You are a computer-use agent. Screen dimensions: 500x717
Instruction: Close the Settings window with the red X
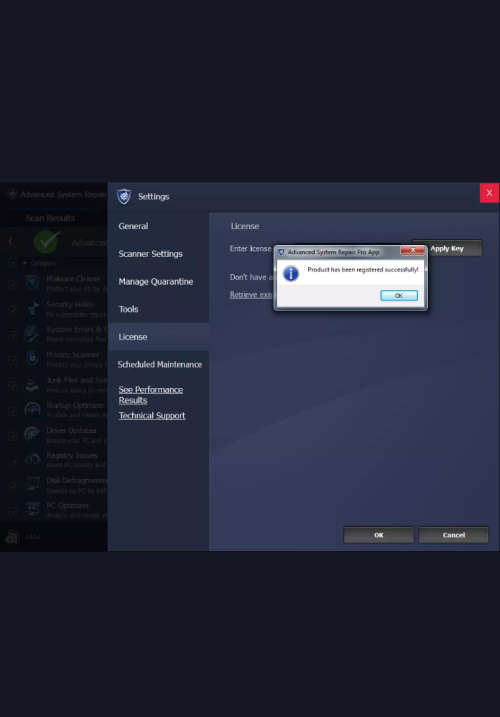[489, 193]
